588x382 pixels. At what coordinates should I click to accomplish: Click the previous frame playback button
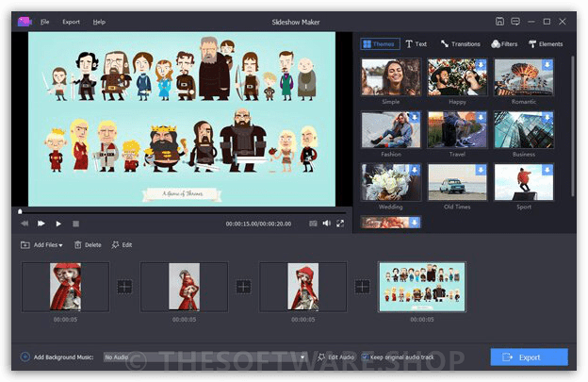[24, 224]
